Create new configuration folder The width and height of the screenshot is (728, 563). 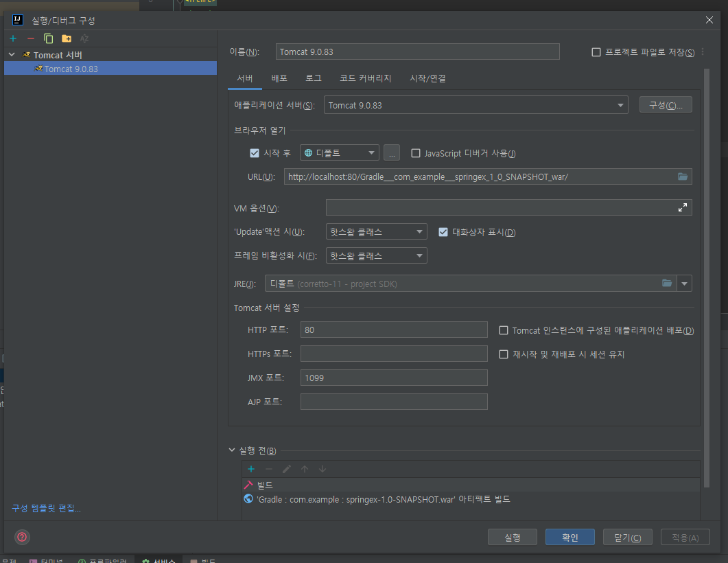(x=67, y=38)
